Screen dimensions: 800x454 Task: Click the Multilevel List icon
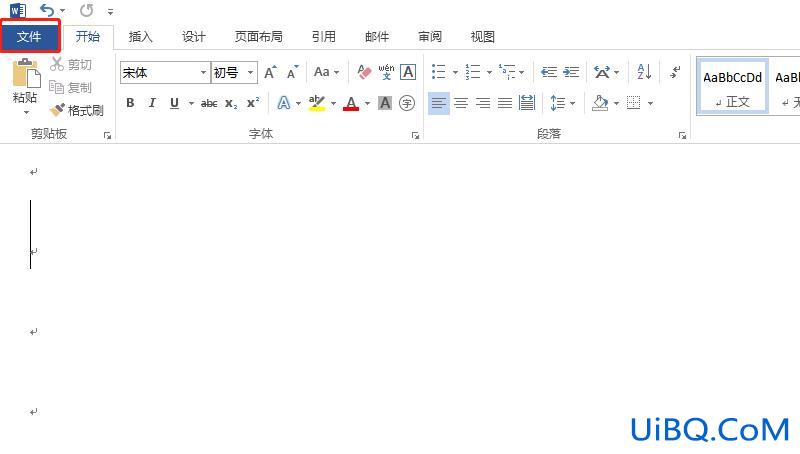point(507,72)
